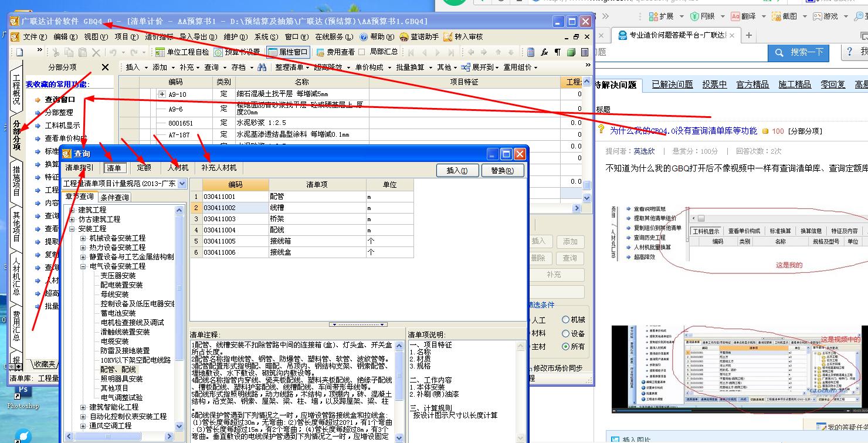Image resolution: width=868 pixels, height=443 pixels.
Task: Click 转入审核 in the menu bar
Action: (463, 37)
